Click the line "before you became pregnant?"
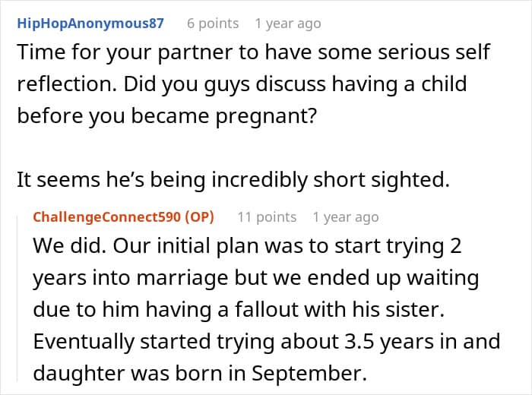Screen dimensions: 532x395 tap(166, 116)
